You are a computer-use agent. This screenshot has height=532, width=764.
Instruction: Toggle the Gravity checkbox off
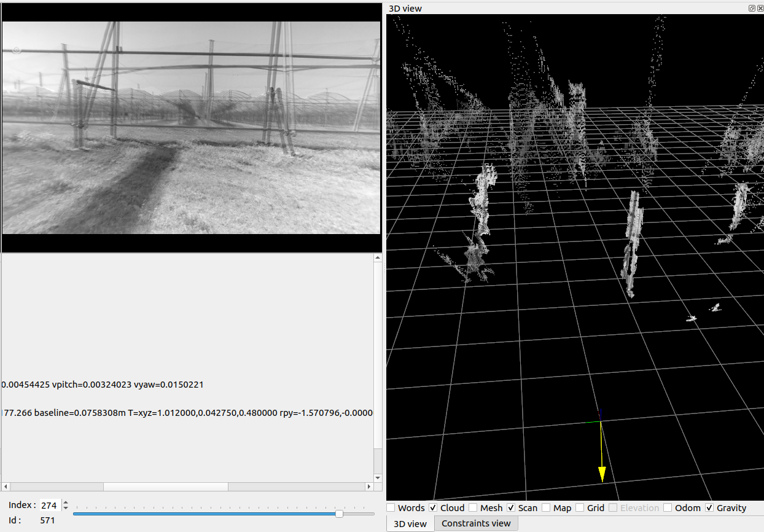pyautogui.click(x=709, y=507)
